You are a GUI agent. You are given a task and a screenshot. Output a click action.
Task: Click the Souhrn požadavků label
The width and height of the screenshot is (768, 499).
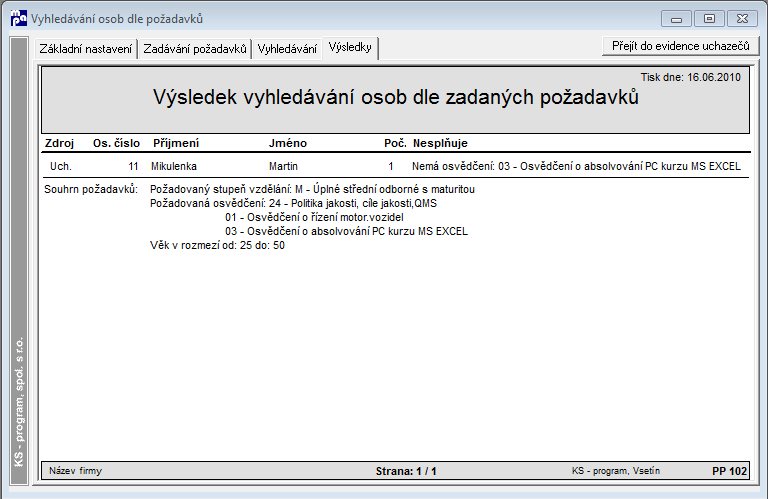[91, 190]
